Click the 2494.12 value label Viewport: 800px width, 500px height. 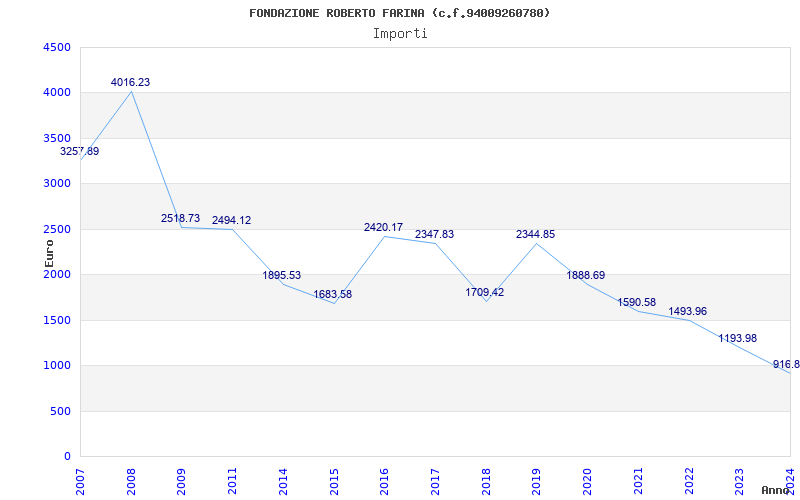pyautogui.click(x=232, y=220)
